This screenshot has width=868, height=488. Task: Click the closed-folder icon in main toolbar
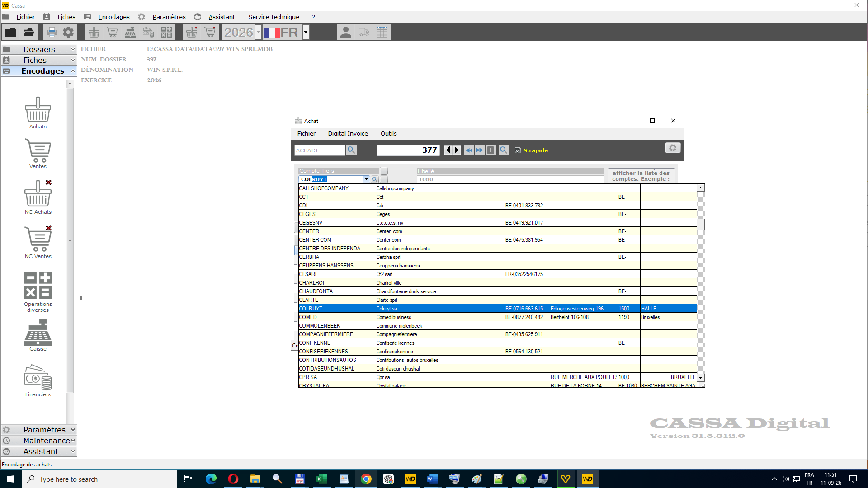tap(11, 32)
